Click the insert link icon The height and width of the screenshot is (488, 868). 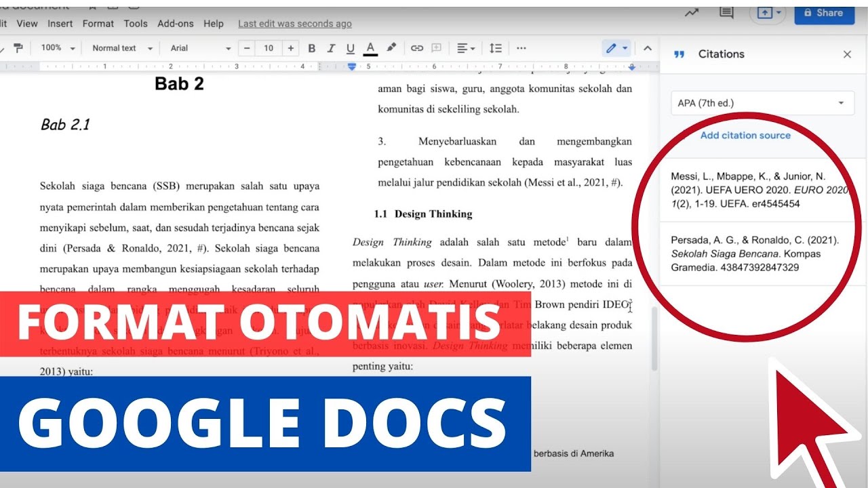(x=417, y=48)
